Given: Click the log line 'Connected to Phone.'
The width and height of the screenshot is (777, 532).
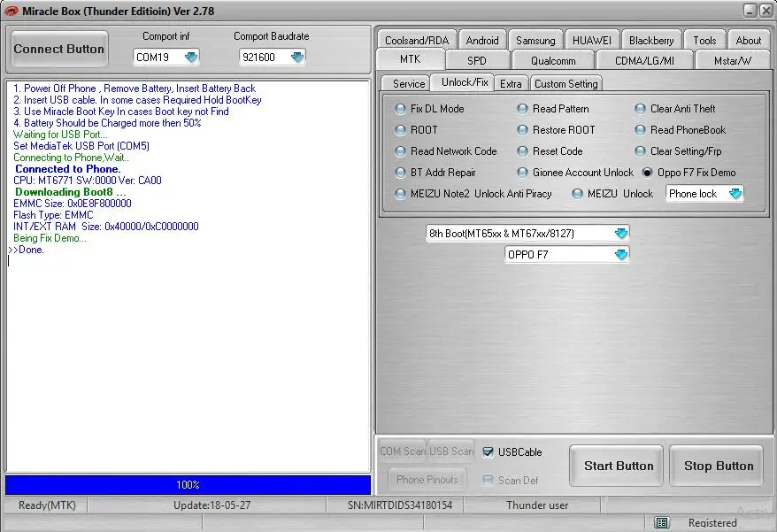Looking at the screenshot, I should click(x=68, y=169).
